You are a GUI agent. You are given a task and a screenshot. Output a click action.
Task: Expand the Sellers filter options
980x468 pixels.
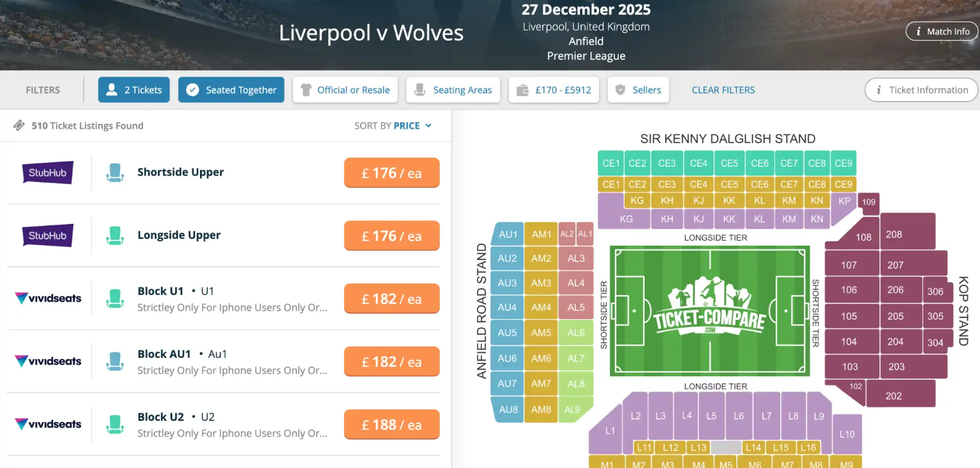(x=638, y=89)
